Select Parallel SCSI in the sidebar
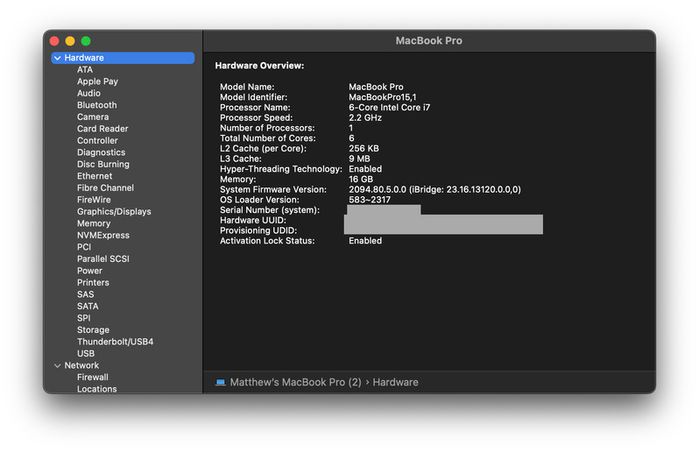The height and width of the screenshot is (452, 700). [x=103, y=259]
